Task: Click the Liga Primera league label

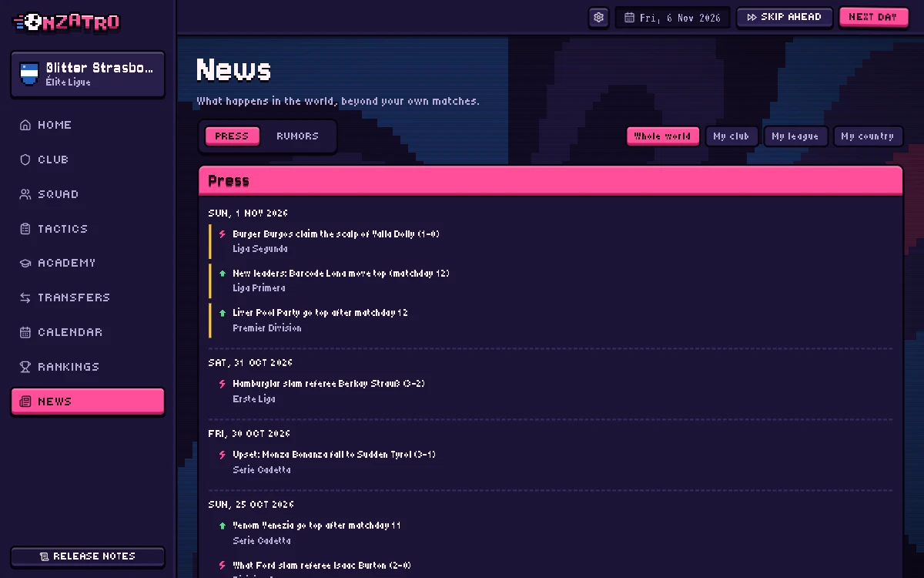Action: pyautogui.click(x=259, y=288)
